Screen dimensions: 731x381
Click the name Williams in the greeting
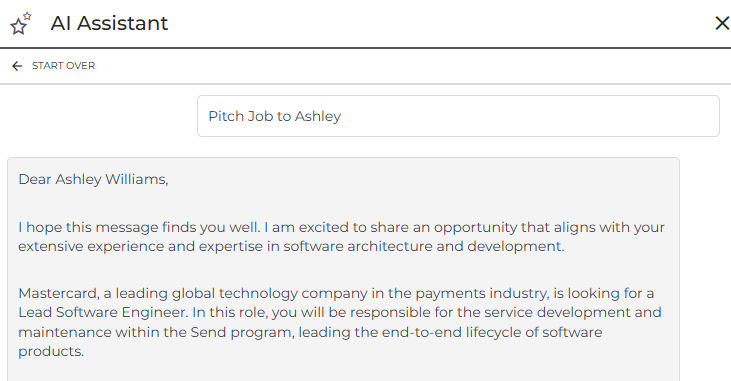coord(136,179)
